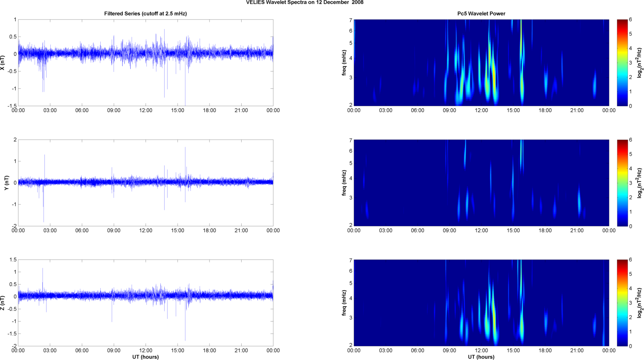Click the '1.5' tick on the Z (nT) axis

click(13, 260)
